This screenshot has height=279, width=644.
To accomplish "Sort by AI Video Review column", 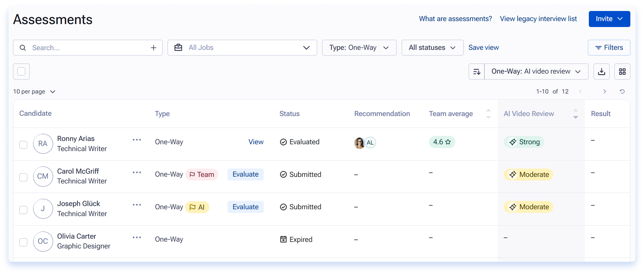I will coord(575,114).
